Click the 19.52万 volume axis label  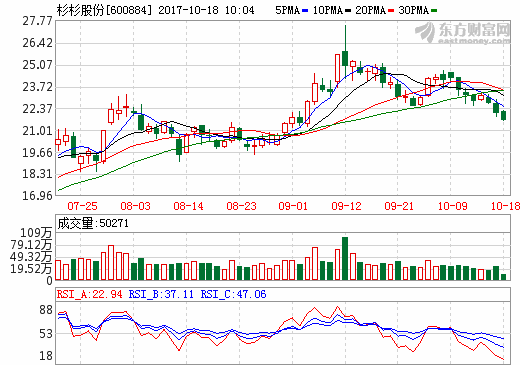coord(31,269)
